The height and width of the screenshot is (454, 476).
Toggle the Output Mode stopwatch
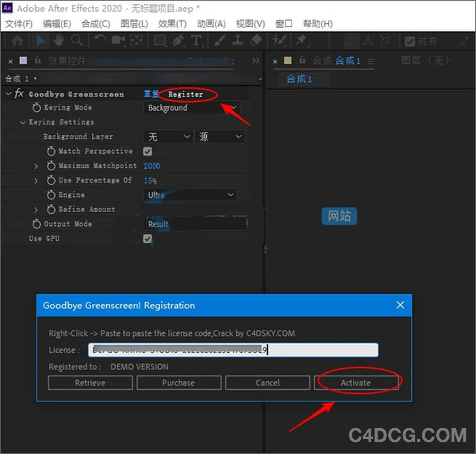tap(36, 224)
